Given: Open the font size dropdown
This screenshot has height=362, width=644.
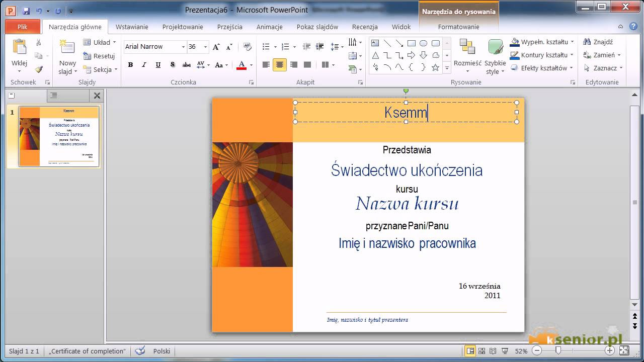Looking at the screenshot, I should click(x=205, y=47).
